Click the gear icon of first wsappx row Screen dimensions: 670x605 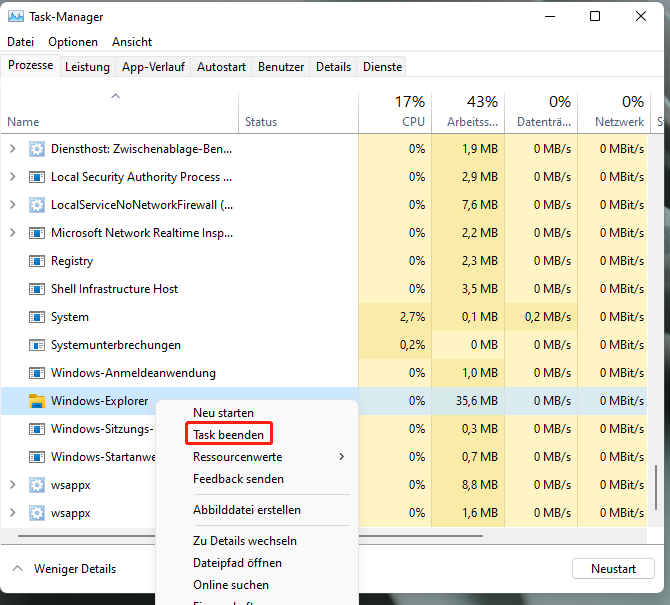point(37,485)
